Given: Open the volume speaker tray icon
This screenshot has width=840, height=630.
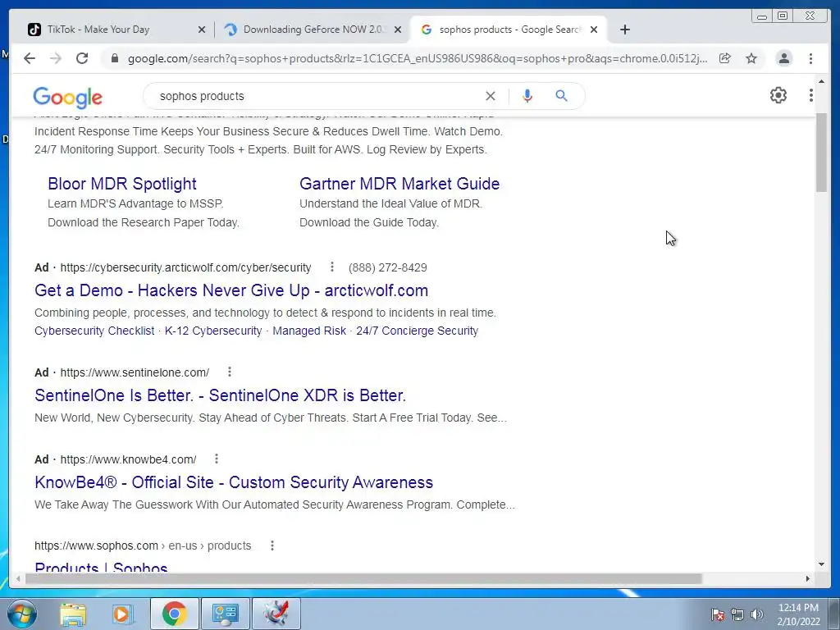Looking at the screenshot, I should click(x=757, y=614).
